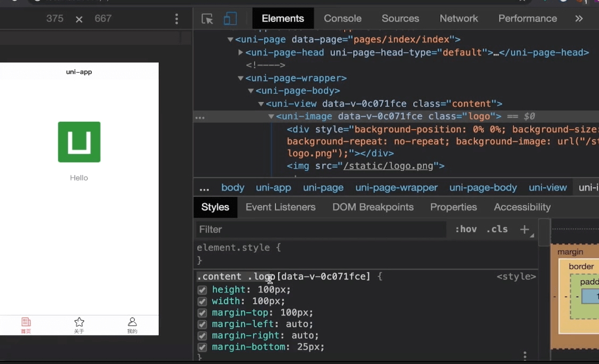Open the <style> source link
Screen dimensions: 599x364
[516, 276]
